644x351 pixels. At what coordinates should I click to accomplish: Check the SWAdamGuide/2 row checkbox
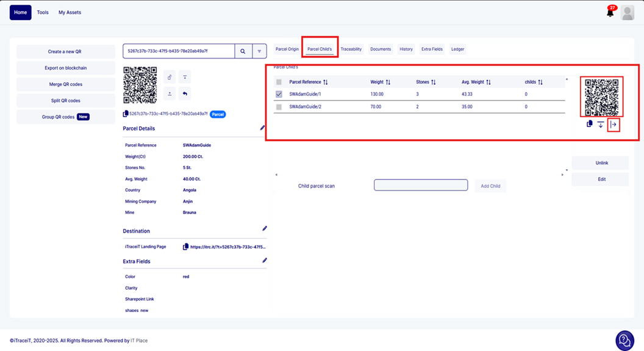[279, 107]
